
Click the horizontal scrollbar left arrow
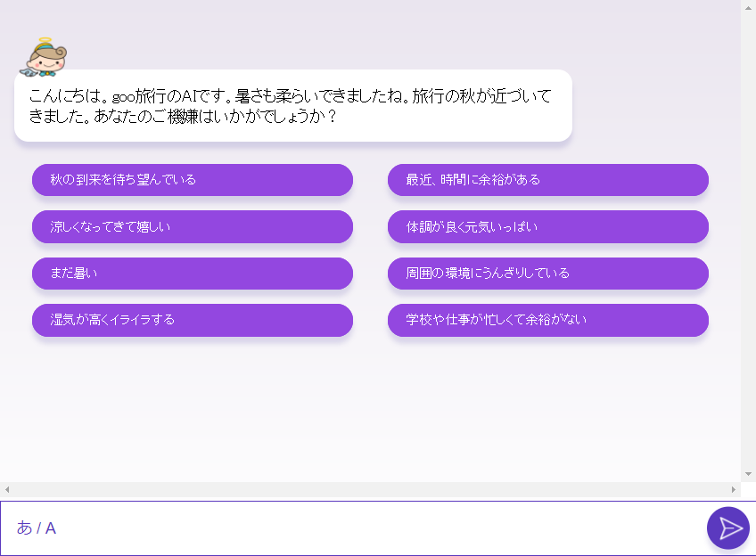coord(7,489)
